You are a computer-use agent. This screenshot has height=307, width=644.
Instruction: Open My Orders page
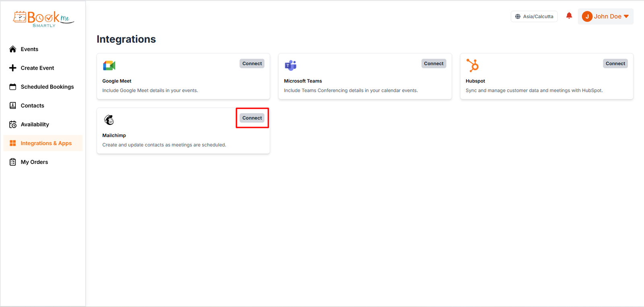pyautogui.click(x=34, y=162)
